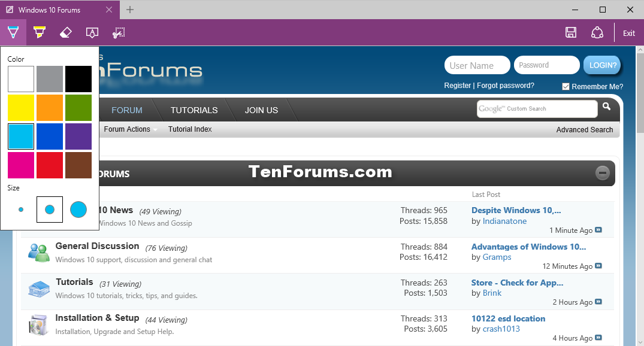The width and height of the screenshot is (644, 346).
Task: Open the Forum Actions dropdown
Action: pos(131,129)
